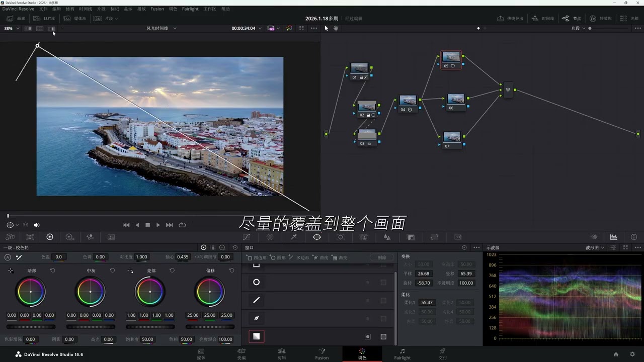Open the viewer options three-dot menu
This screenshot has height=362, width=644.
314,28
